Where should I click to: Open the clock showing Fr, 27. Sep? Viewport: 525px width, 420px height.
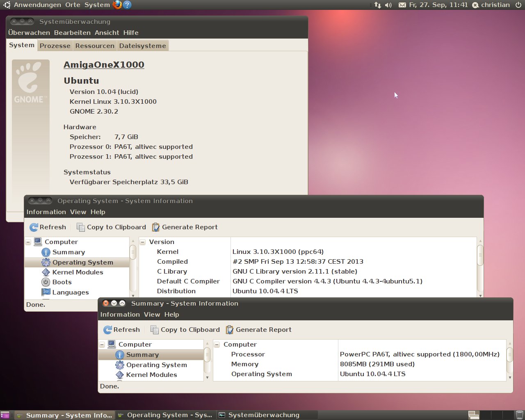pyautogui.click(x=438, y=5)
